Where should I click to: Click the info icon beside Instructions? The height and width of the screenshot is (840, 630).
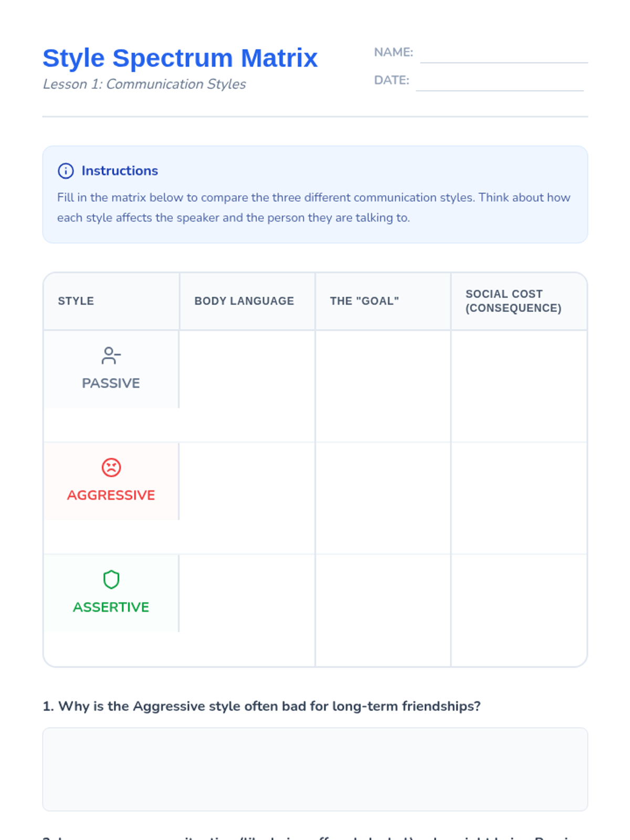click(x=66, y=171)
